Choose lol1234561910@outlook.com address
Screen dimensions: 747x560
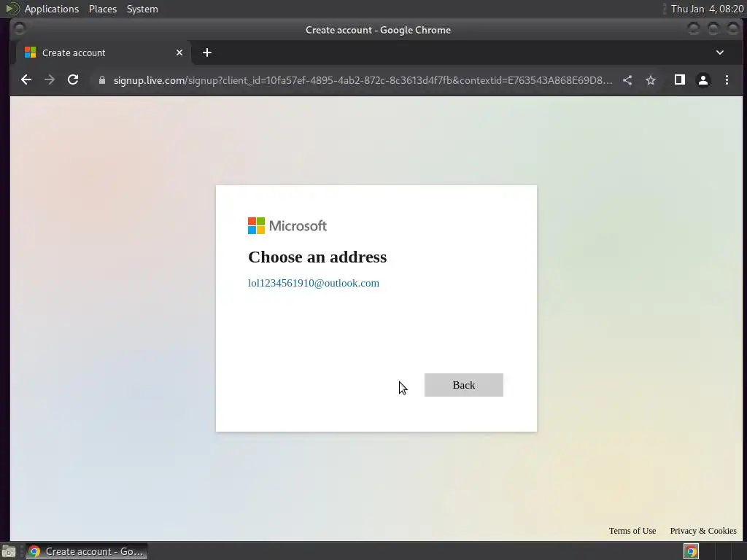click(x=314, y=283)
